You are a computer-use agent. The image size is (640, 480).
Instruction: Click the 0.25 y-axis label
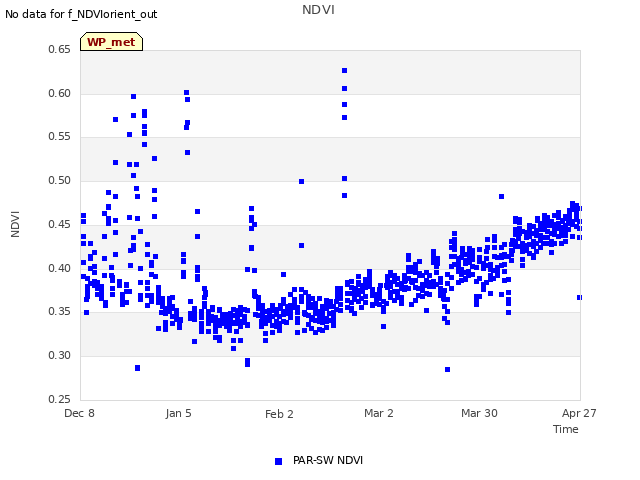tap(59, 399)
